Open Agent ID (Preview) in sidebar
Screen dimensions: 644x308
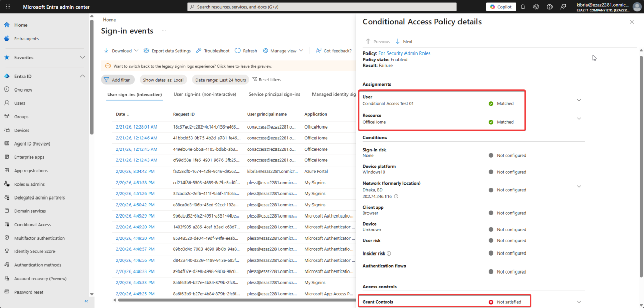point(32,144)
